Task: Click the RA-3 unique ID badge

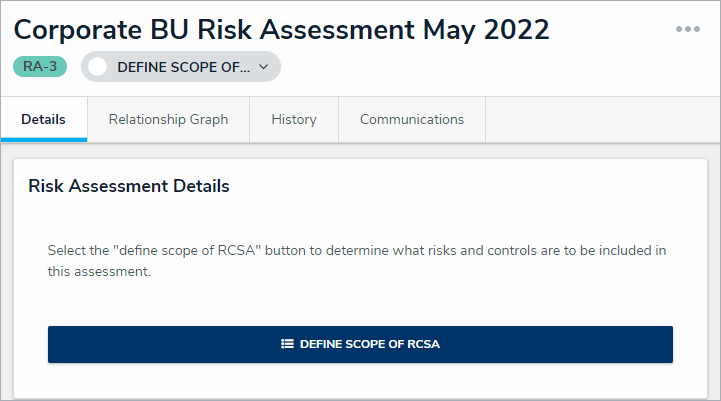Action: [40, 67]
